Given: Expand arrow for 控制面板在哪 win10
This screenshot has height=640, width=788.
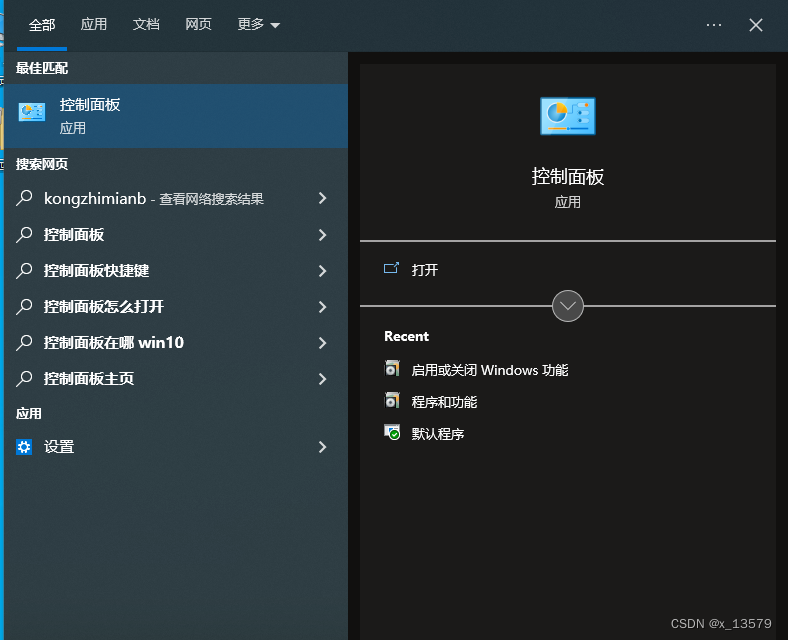Looking at the screenshot, I should (323, 343).
